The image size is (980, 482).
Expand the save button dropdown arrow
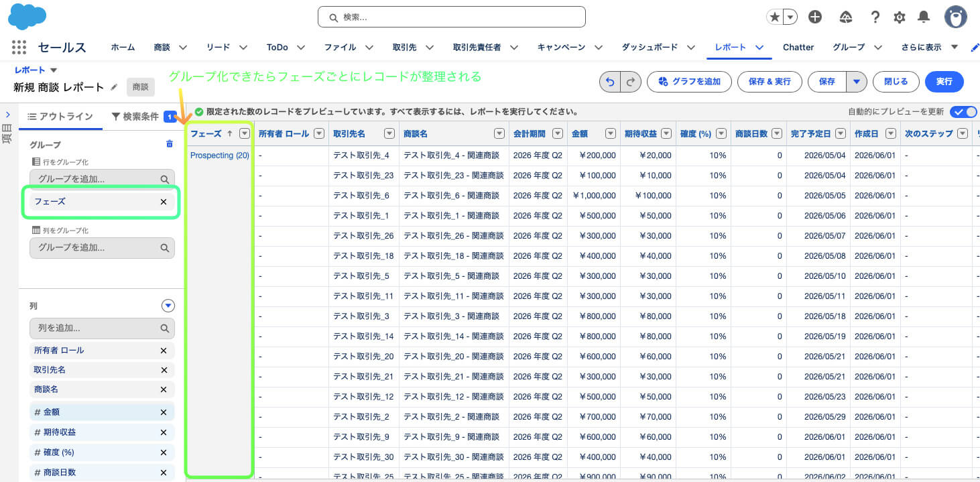click(856, 81)
